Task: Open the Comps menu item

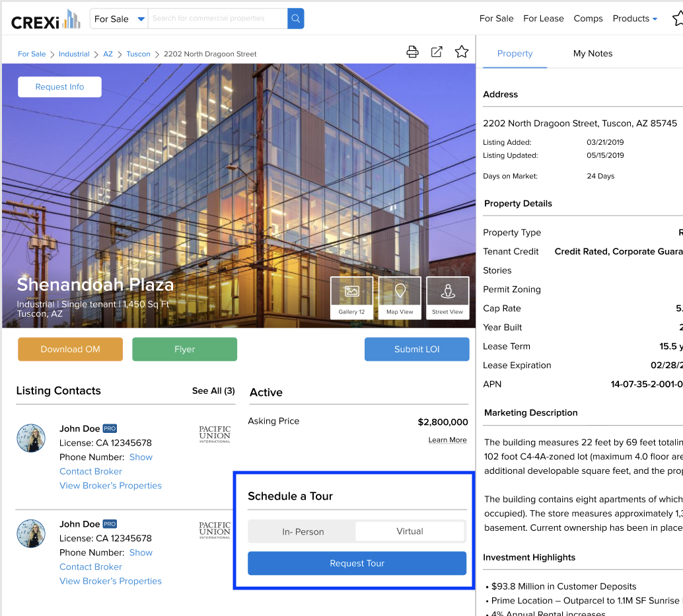Action: (x=588, y=19)
